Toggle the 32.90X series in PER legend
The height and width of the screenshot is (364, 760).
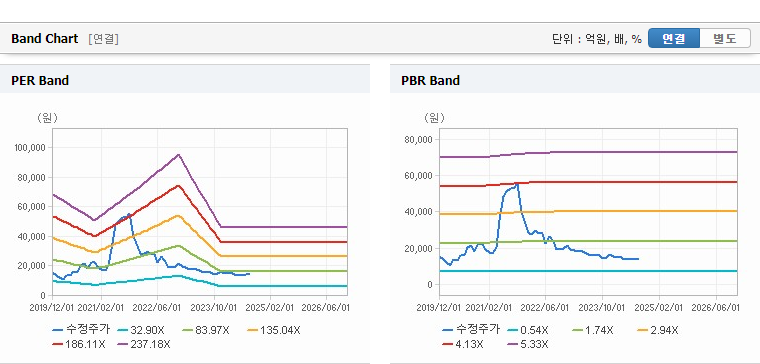(x=141, y=331)
